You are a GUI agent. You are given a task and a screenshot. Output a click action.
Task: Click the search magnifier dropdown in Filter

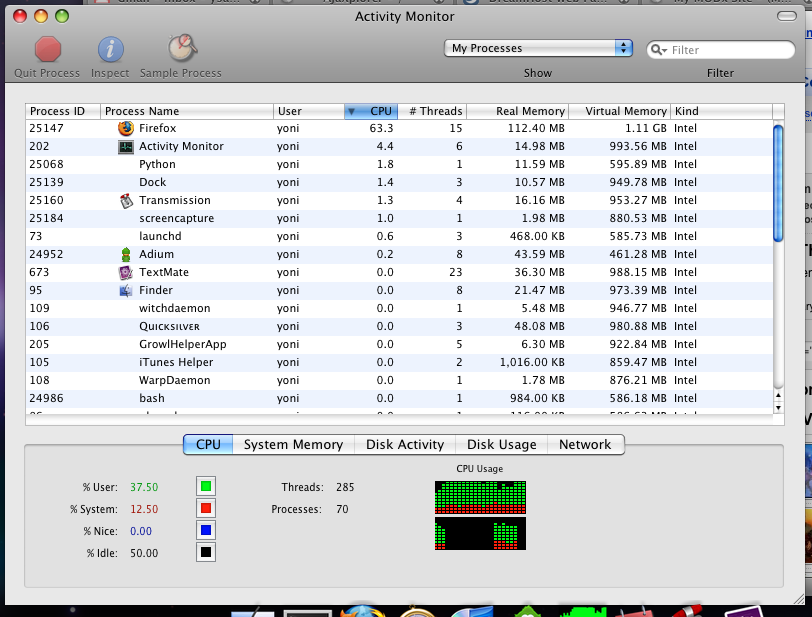pyautogui.click(x=660, y=50)
